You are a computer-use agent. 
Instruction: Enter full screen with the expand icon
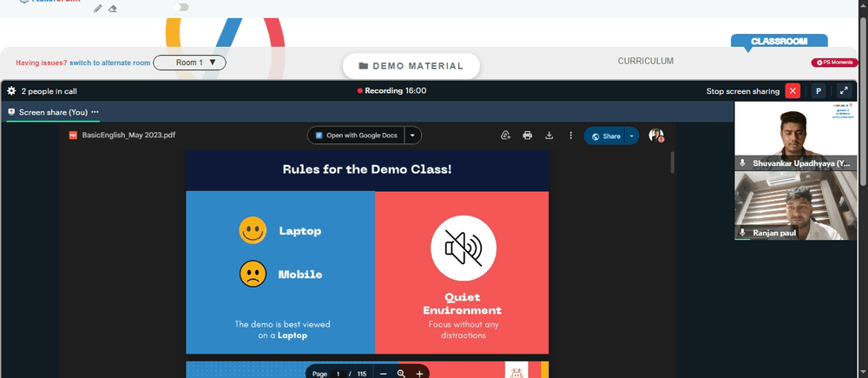844,91
